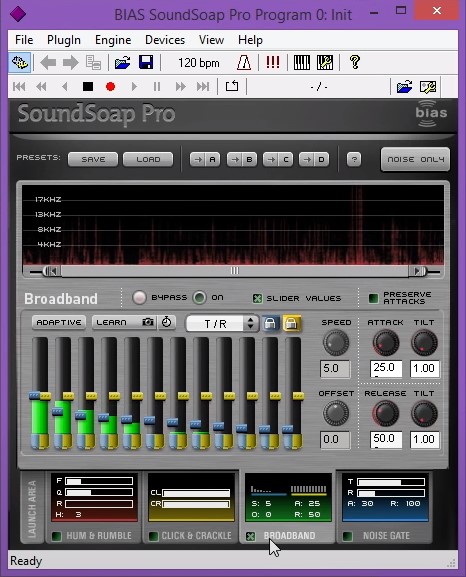The image size is (466, 577).
Task: Click the stopwatch timer icon
Action: (166, 322)
